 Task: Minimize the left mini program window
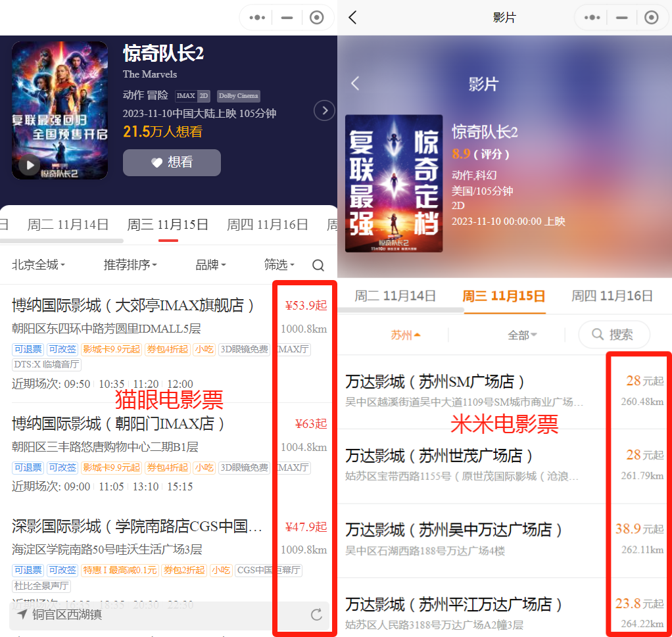(287, 18)
